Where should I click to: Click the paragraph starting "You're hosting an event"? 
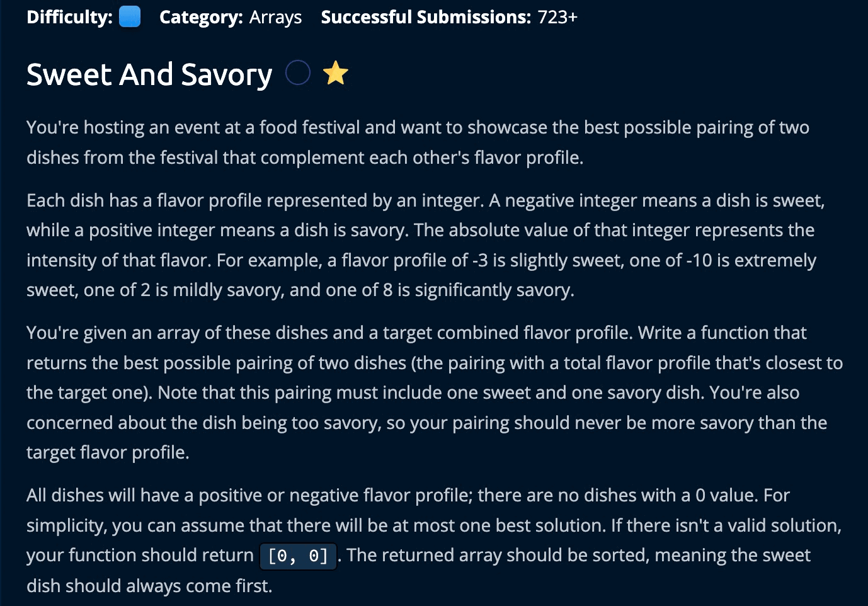pos(417,142)
